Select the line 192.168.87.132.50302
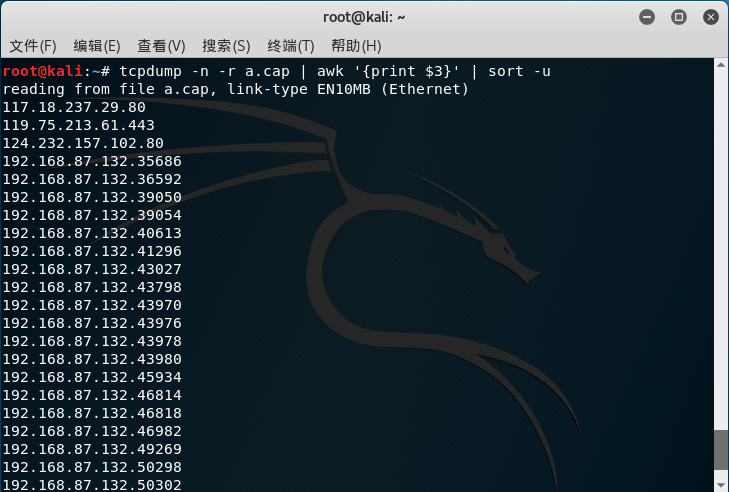This screenshot has height=492, width=729. 92,485
